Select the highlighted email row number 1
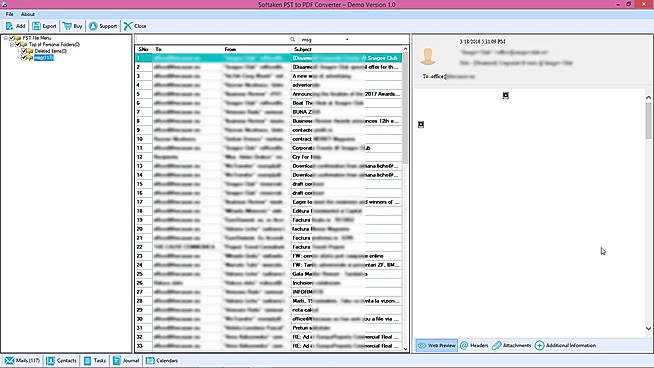654x368 pixels. [x=269, y=58]
